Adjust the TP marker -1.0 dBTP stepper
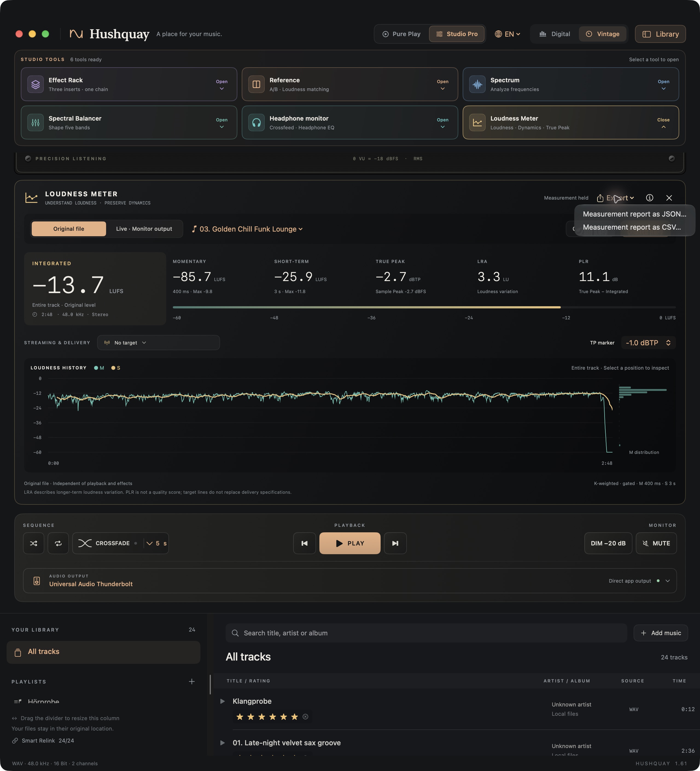The width and height of the screenshot is (700, 771). (648, 343)
